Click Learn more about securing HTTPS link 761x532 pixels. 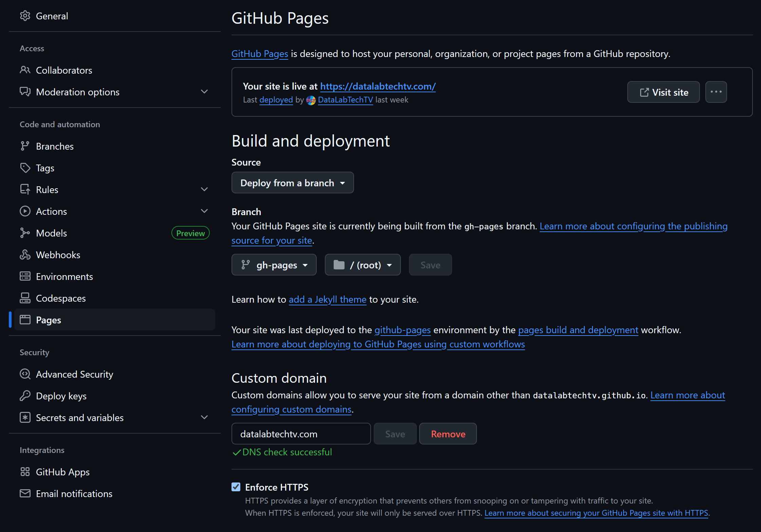tap(596, 513)
